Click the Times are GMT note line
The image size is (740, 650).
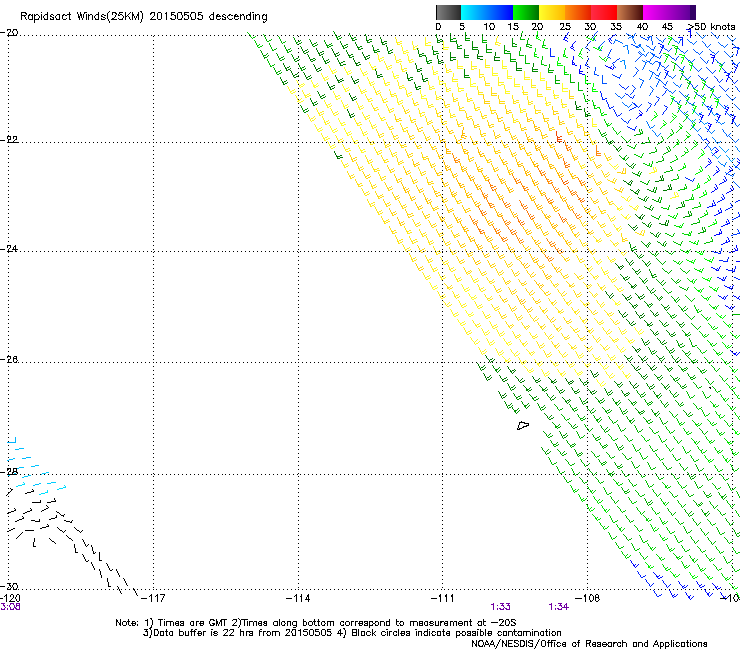pos(316,623)
